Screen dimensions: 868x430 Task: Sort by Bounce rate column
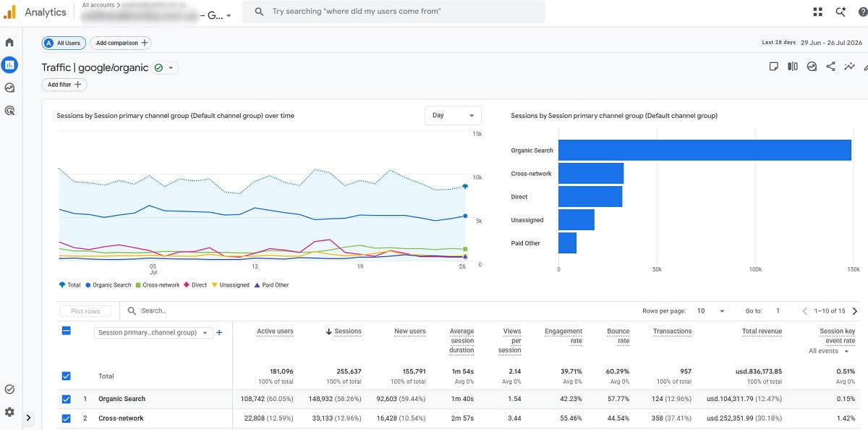click(618, 336)
